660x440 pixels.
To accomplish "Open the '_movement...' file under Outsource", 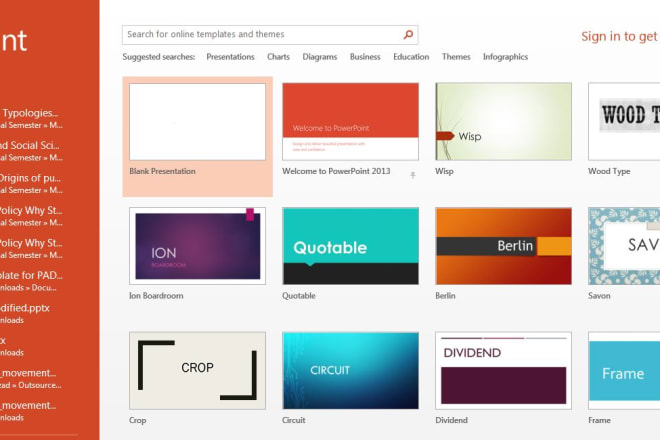I will pos(31,378).
